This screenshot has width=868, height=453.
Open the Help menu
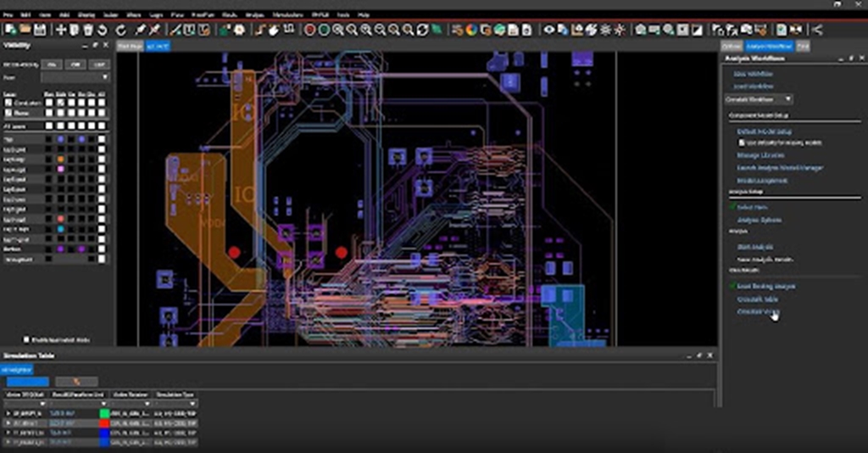364,15
